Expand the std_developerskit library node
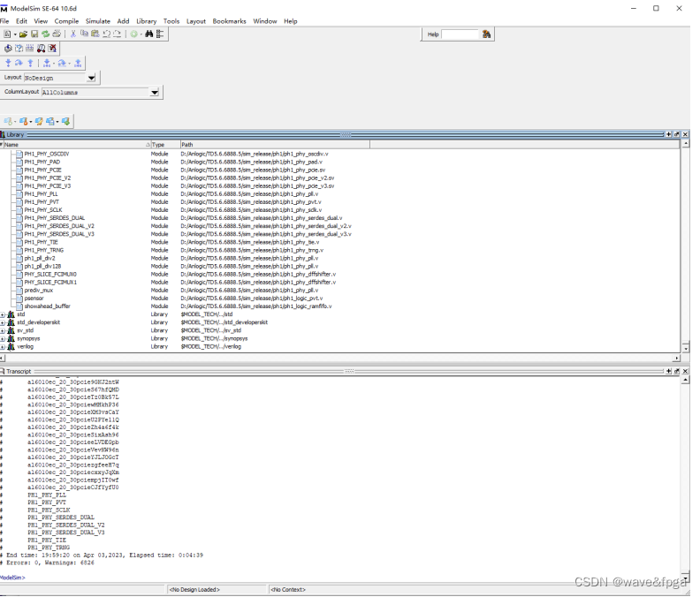Viewport: 700px width, 597px height. (x=3, y=322)
